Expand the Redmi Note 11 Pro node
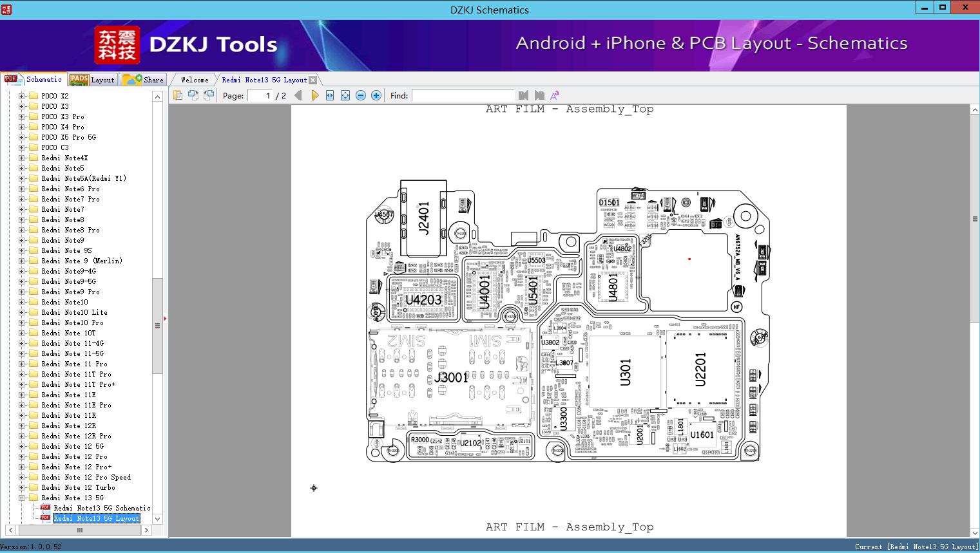 point(21,364)
